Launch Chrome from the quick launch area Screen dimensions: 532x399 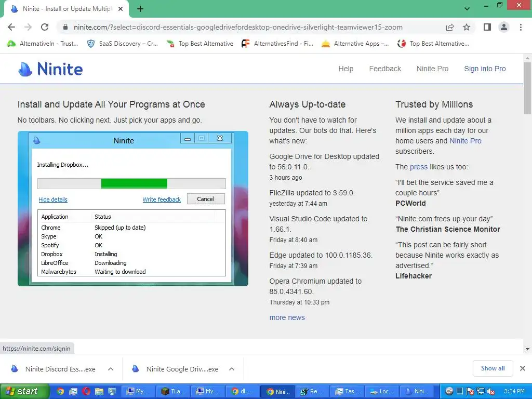60,392
